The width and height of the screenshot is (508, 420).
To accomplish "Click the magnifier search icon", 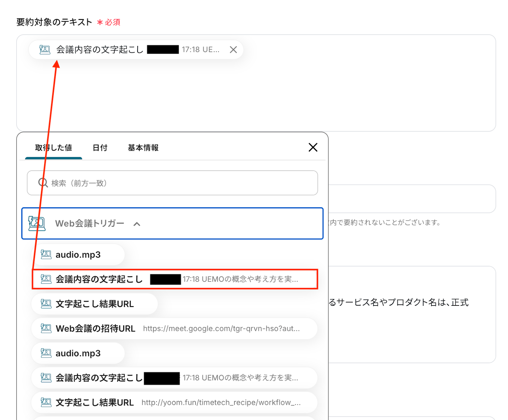I will point(43,183).
